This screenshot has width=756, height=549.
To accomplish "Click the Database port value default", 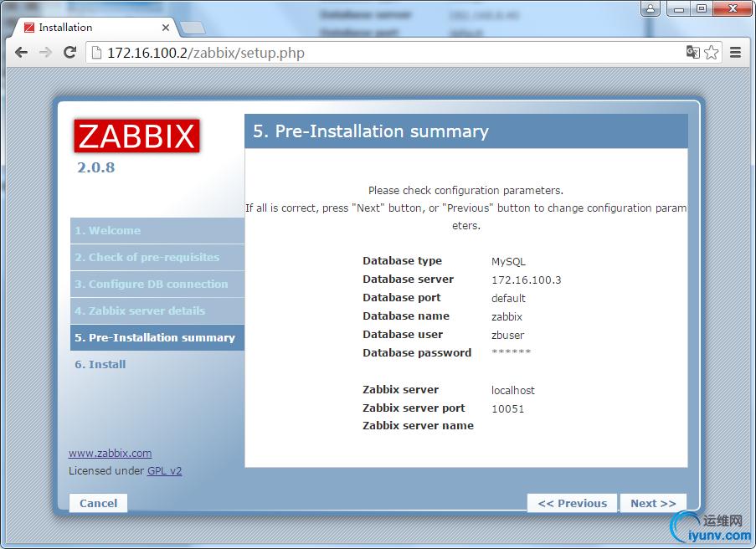I will click(508, 299).
